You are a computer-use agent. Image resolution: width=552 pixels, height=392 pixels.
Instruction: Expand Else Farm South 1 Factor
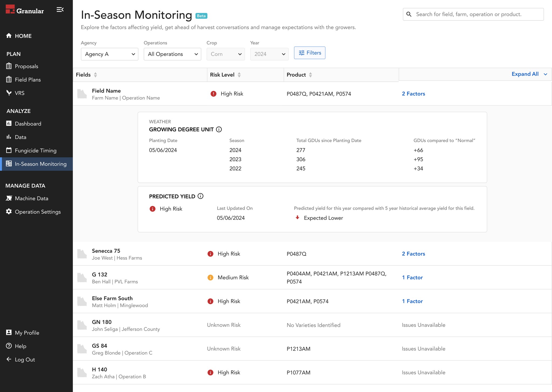[x=412, y=301]
